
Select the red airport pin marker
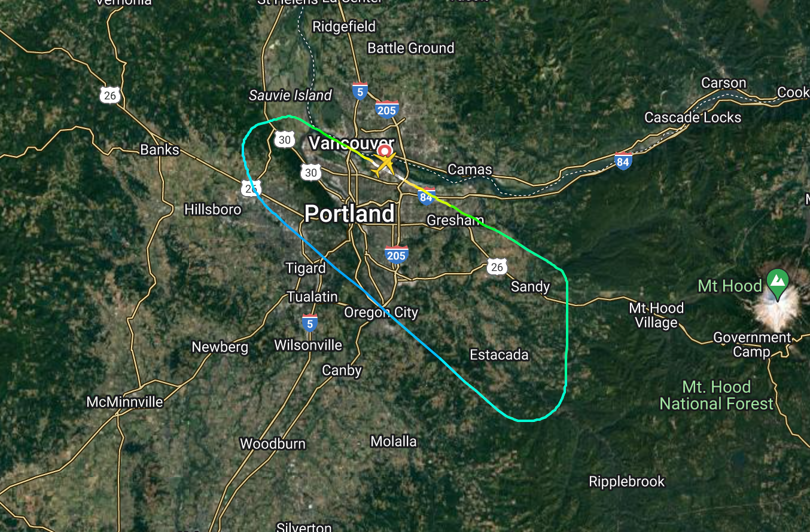[x=385, y=149]
